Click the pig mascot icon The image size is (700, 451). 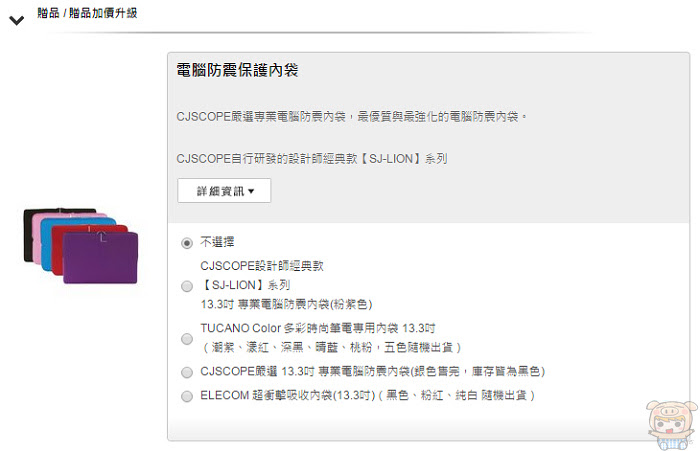click(x=671, y=424)
